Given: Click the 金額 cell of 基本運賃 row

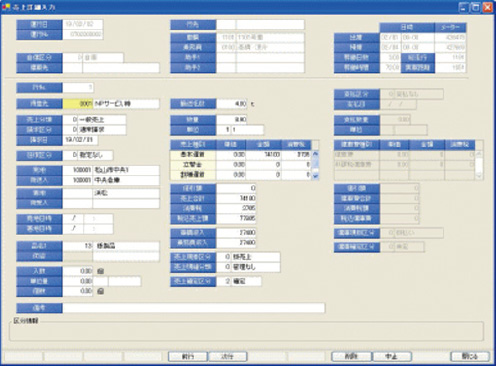Looking at the screenshot, I should 264,155.
